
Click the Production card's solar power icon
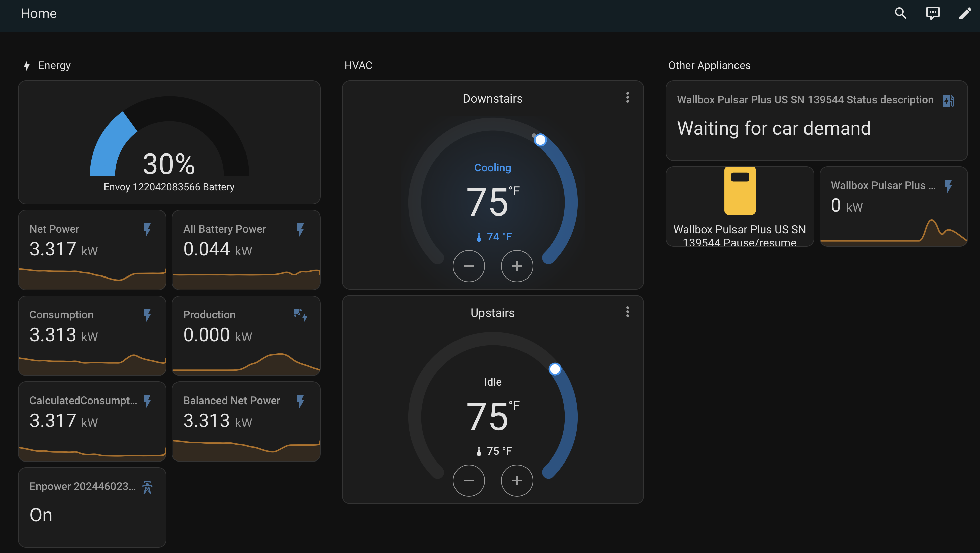(x=300, y=315)
